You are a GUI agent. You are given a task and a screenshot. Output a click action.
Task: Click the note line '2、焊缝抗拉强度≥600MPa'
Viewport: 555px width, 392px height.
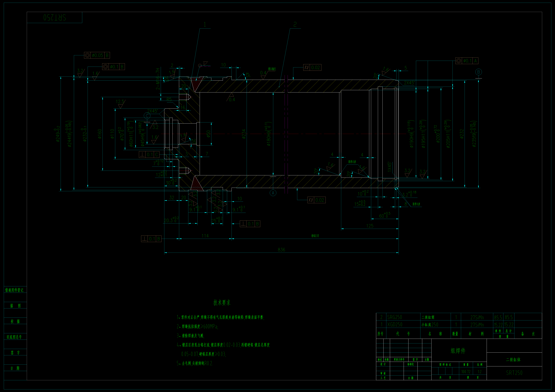[197, 327]
